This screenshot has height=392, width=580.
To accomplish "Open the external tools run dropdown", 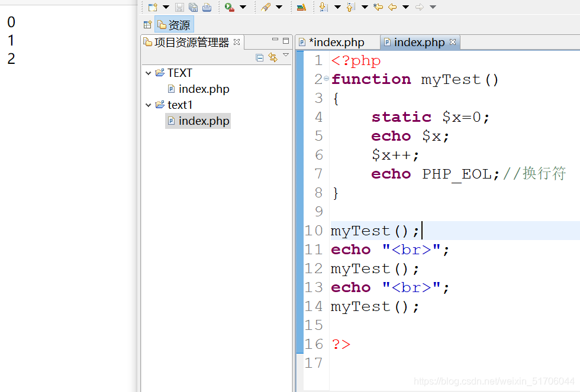I will [243, 7].
